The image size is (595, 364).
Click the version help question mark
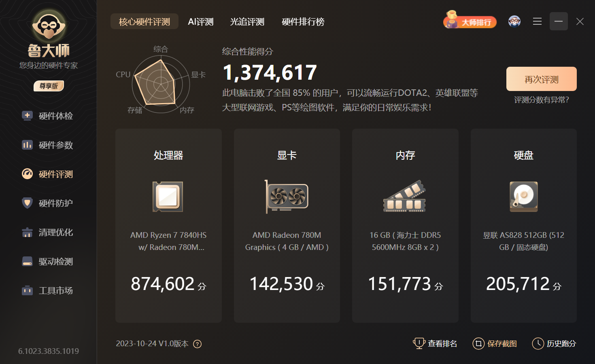(197, 344)
